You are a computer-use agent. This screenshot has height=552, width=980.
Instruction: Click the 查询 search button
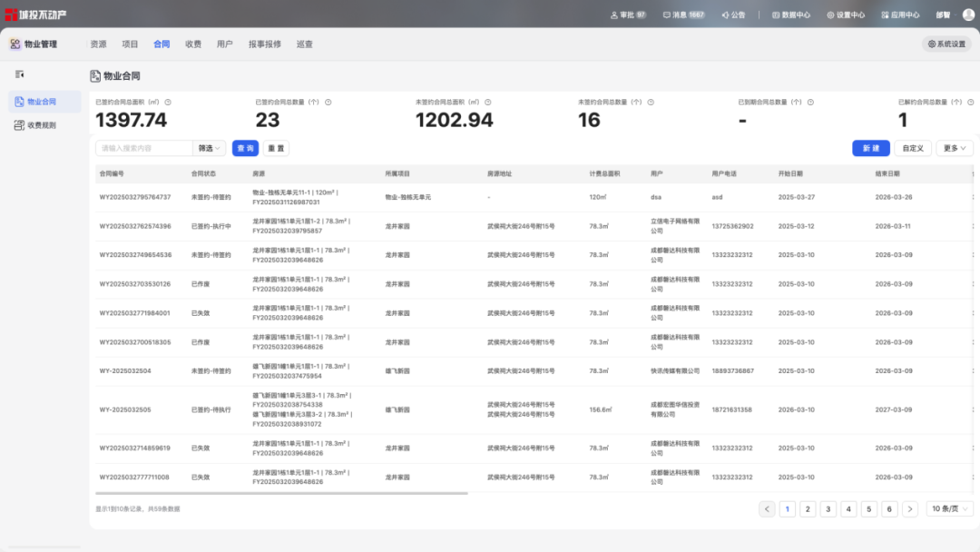[x=245, y=148]
